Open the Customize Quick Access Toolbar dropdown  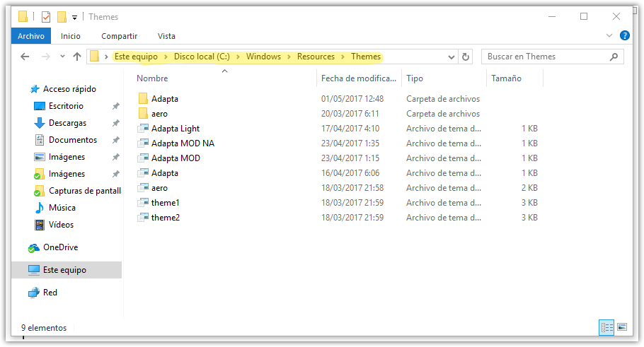(x=74, y=17)
